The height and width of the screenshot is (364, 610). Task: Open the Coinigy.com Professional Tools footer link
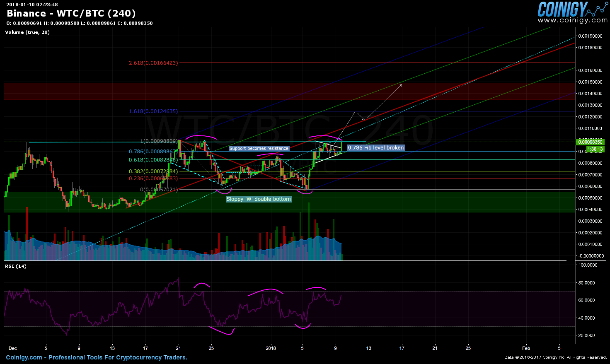pos(97,357)
